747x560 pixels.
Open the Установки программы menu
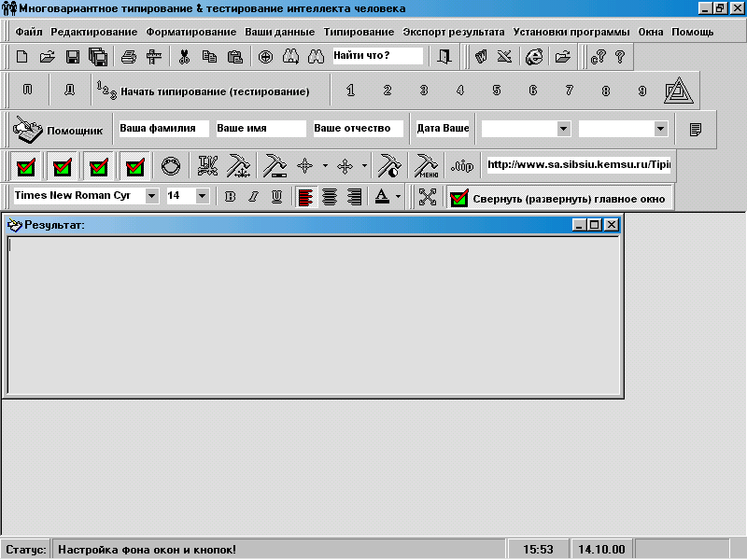click(571, 32)
